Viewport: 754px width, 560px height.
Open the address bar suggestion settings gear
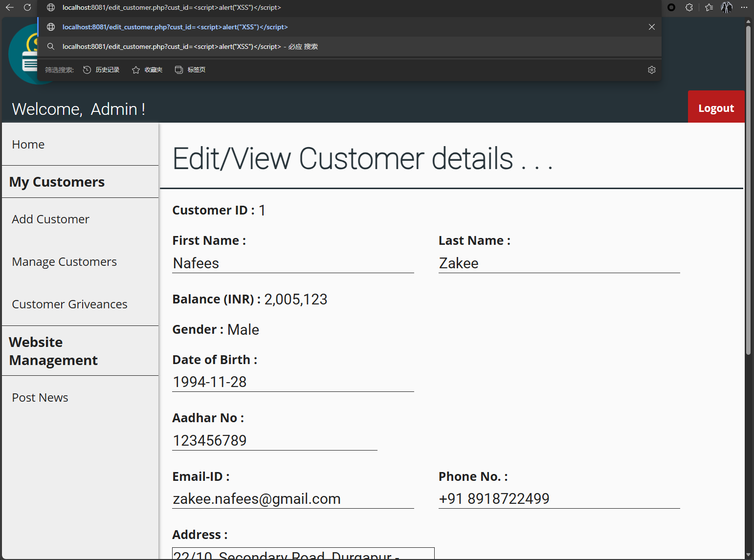pos(651,70)
